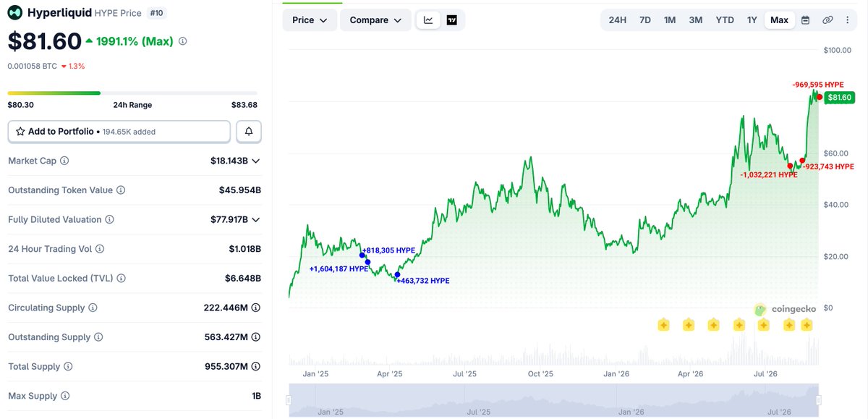The height and width of the screenshot is (419, 868).
Task: Open the Compare dropdown
Action: pos(375,20)
